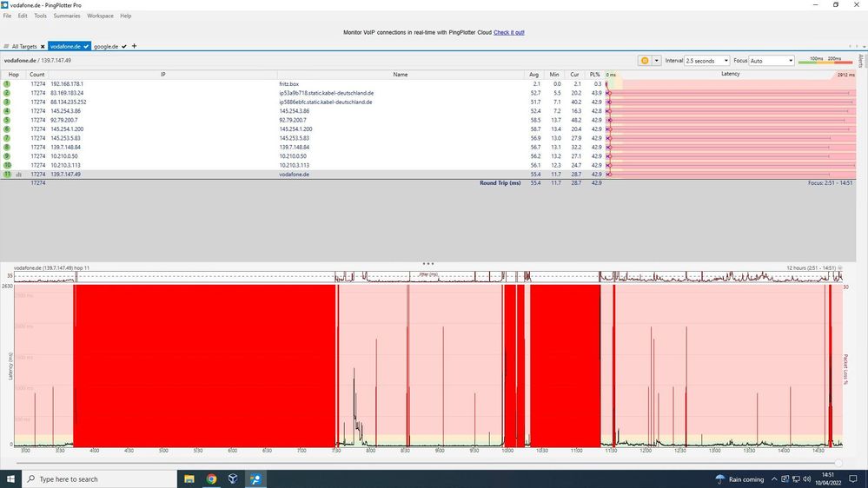This screenshot has height=488, width=868.
Task: Sort by the IP column header
Action: 162,74
